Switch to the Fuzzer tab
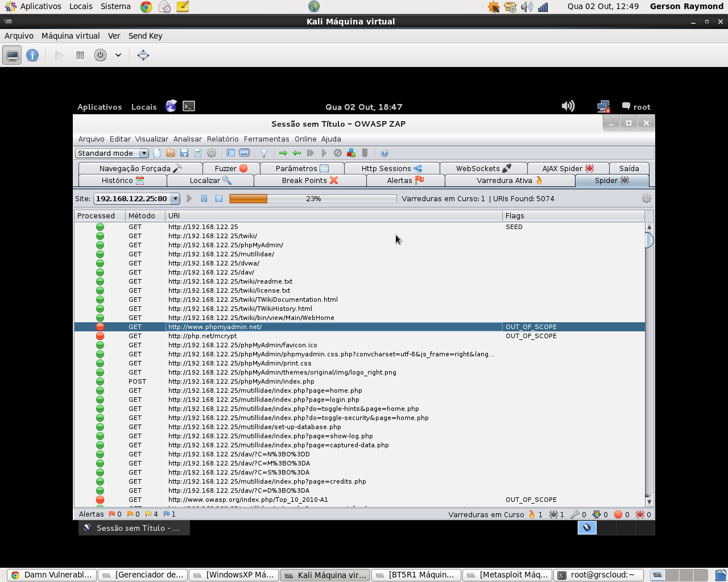 pyautogui.click(x=231, y=168)
